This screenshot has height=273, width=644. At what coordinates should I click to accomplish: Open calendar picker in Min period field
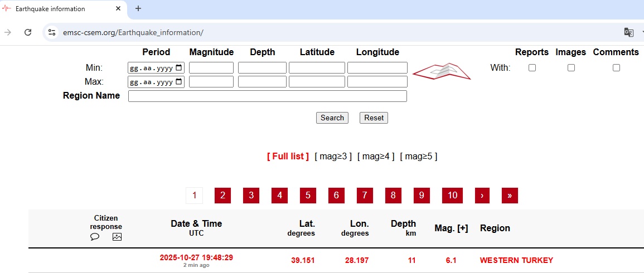coord(178,67)
